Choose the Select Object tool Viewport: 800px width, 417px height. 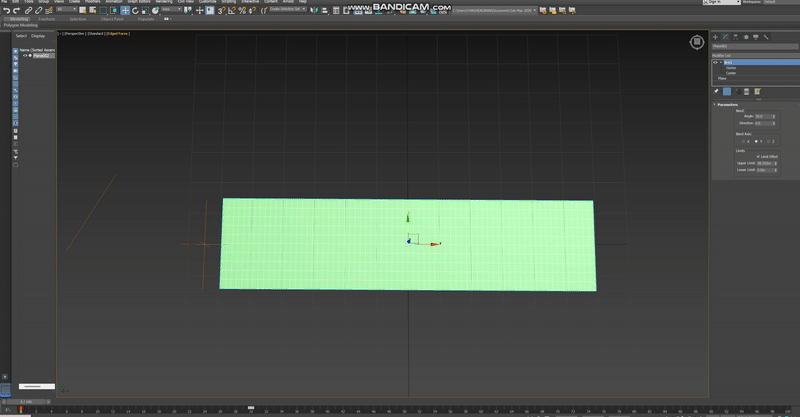82,10
